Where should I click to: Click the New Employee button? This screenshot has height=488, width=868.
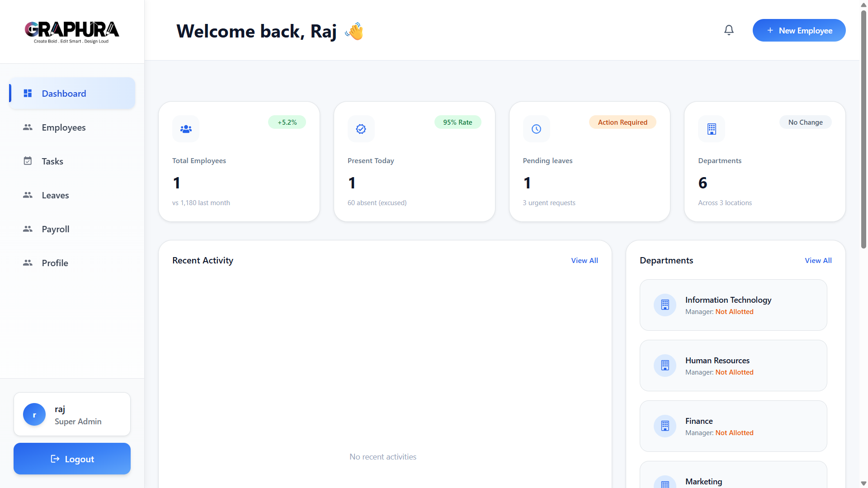[x=799, y=30]
